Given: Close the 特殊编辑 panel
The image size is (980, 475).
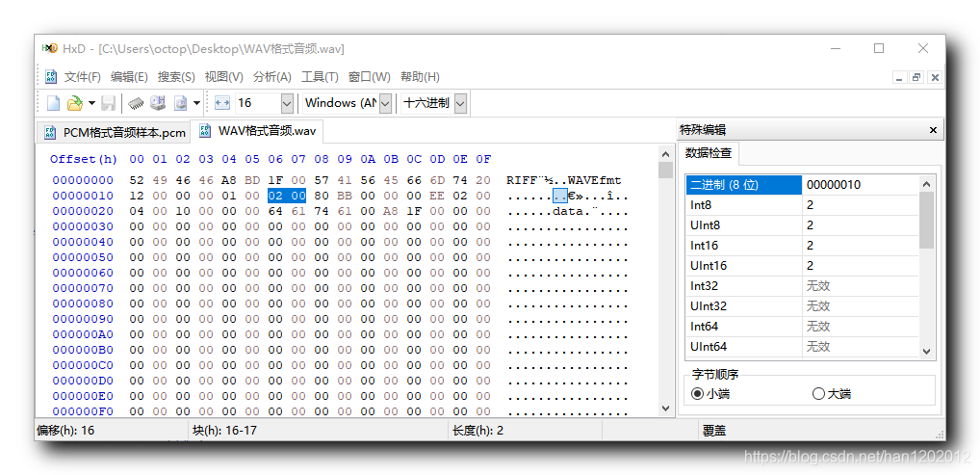Looking at the screenshot, I should click(x=933, y=130).
